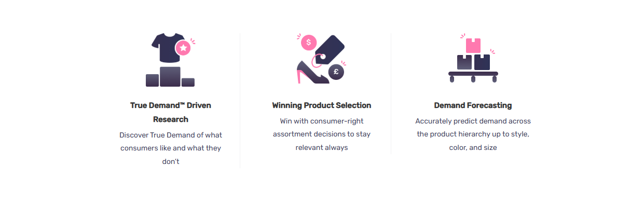The image size is (644, 220).
Task: Open the Demand Forecasting heading
Action: (x=473, y=105)
